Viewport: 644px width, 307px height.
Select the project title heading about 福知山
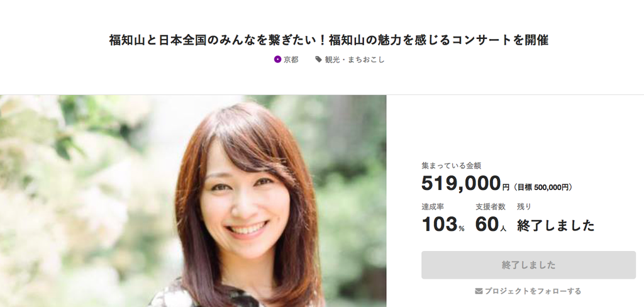pos(328,40)
